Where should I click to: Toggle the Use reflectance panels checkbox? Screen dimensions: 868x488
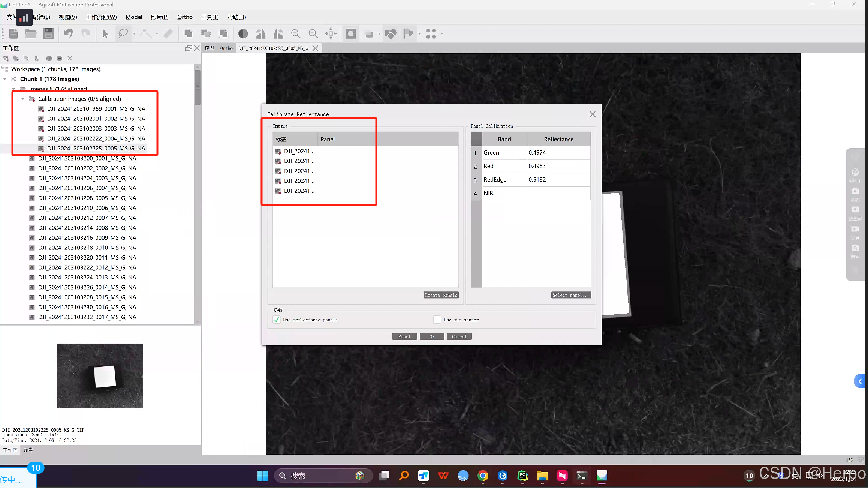[x=277, y=320]
